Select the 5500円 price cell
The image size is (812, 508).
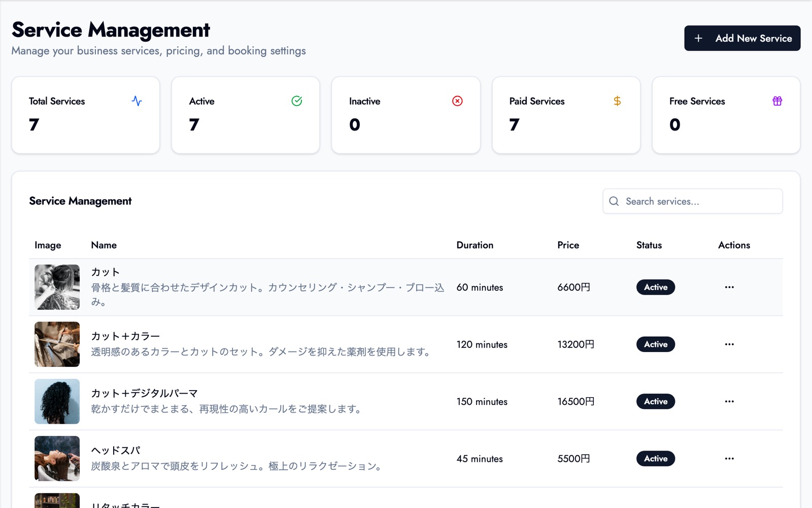click(x=573, y=459)
